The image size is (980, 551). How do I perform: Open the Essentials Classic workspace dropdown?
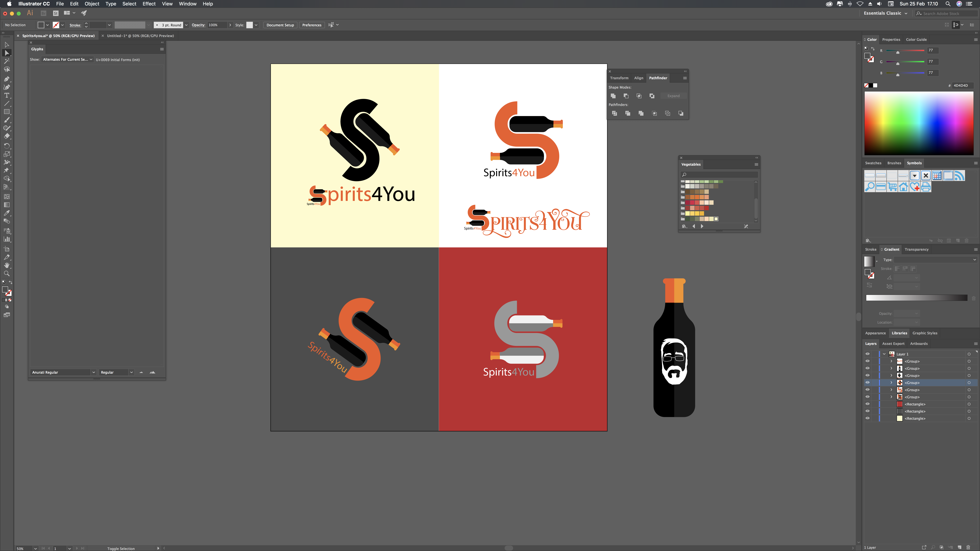tap(885, 13)
